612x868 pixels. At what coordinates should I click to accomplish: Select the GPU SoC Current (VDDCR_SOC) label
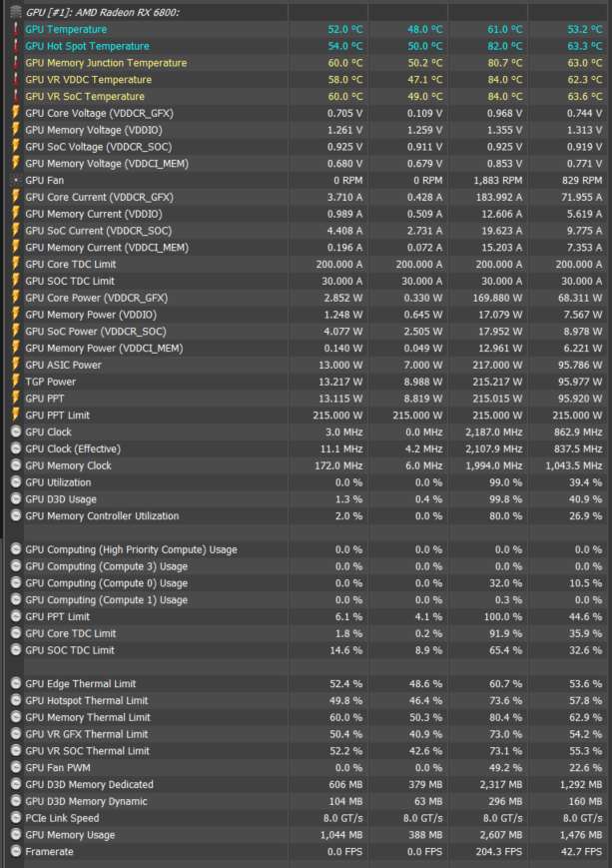pyautogui.click(x=98, y=231)
